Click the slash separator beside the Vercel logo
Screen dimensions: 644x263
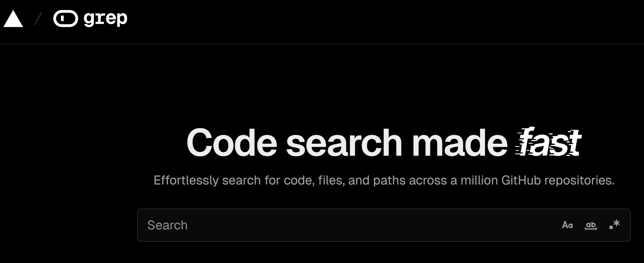(x=38, y=19)
